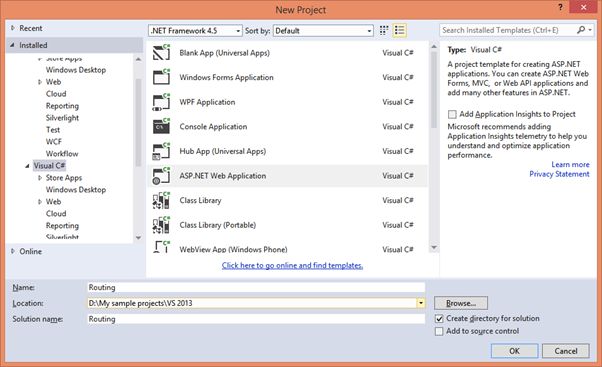The height and width of the screenshot is (367, 602).
Task: Click the Class Library template icon
Action: coord(161,200)
